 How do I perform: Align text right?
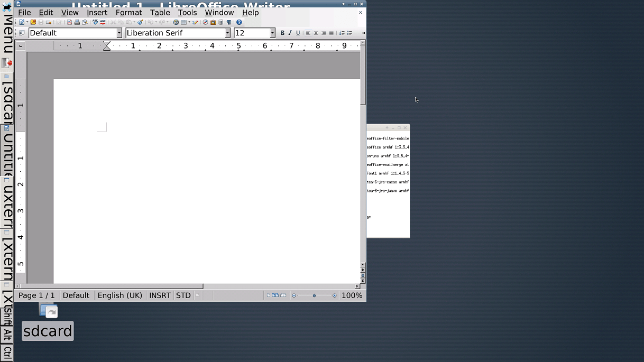324,33
